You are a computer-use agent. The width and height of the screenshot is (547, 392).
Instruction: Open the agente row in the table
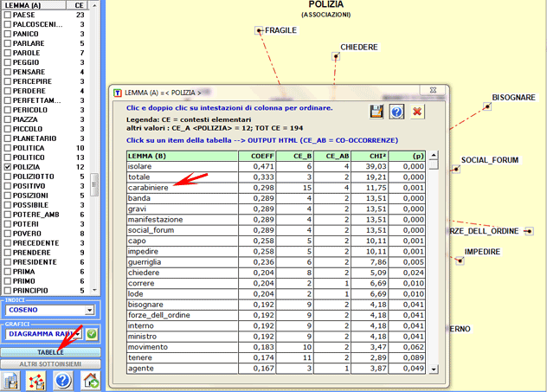pos(276,369)
